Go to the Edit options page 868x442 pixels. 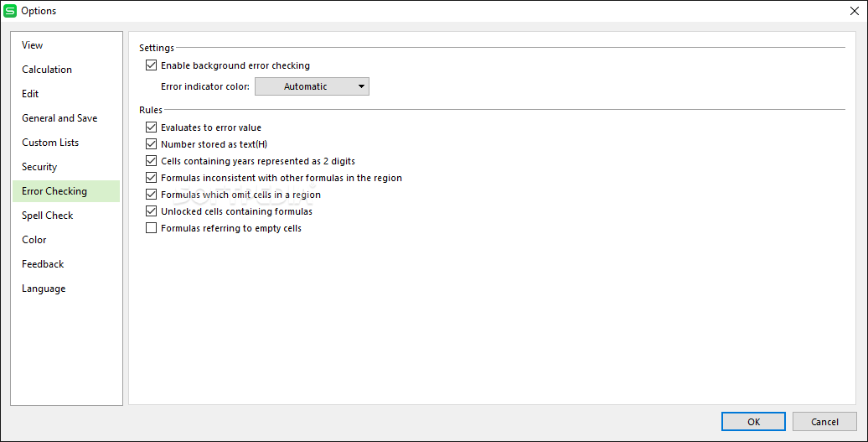pos(66,94)
